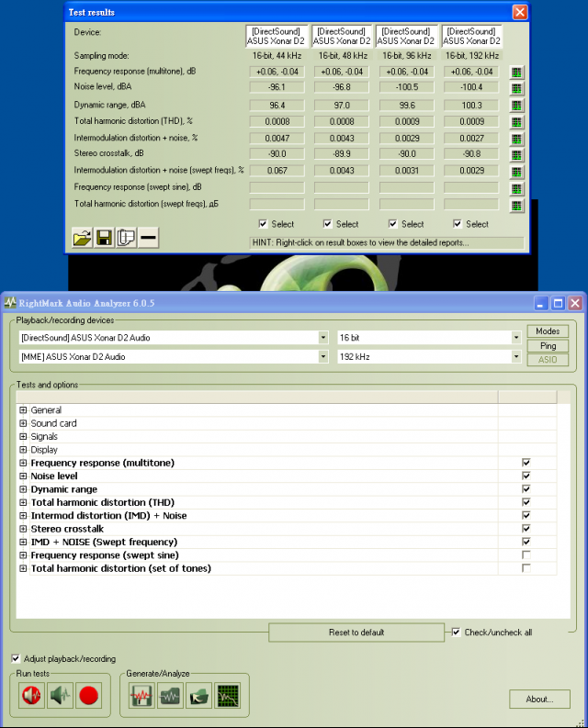Expand Intermod distortion (IMD) + Noise options

click(23, 515)
